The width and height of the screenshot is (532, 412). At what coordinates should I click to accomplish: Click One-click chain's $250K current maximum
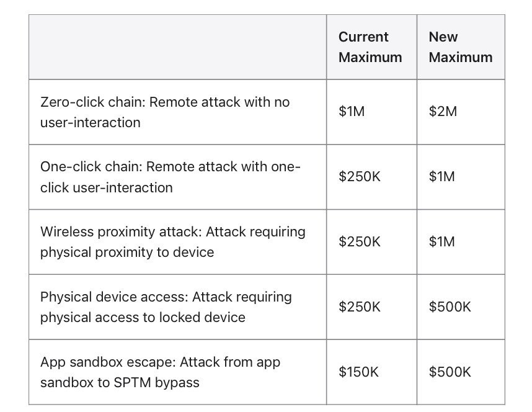click(360, 177)
